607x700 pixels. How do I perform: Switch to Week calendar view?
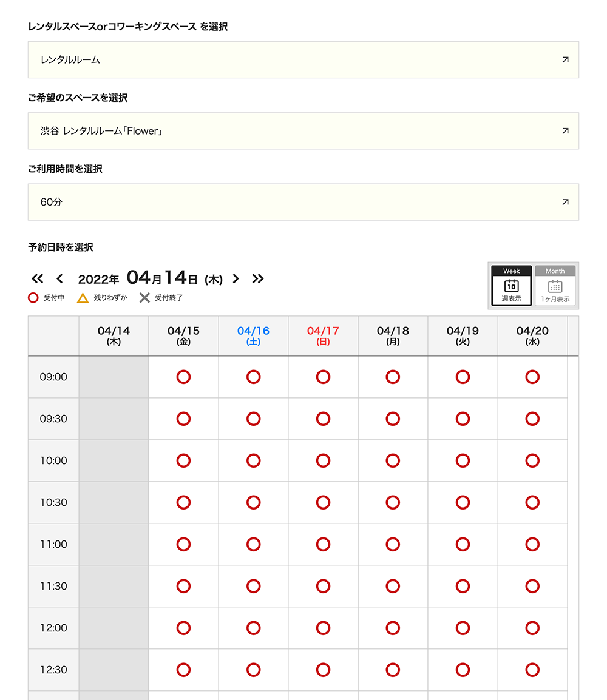point(511,286)
